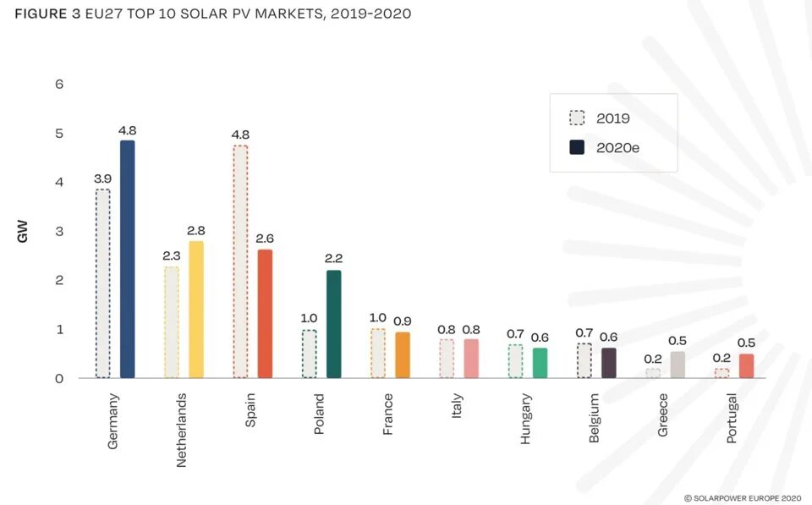
Task: Click the GW y-axis title
Action: point(22,232)
